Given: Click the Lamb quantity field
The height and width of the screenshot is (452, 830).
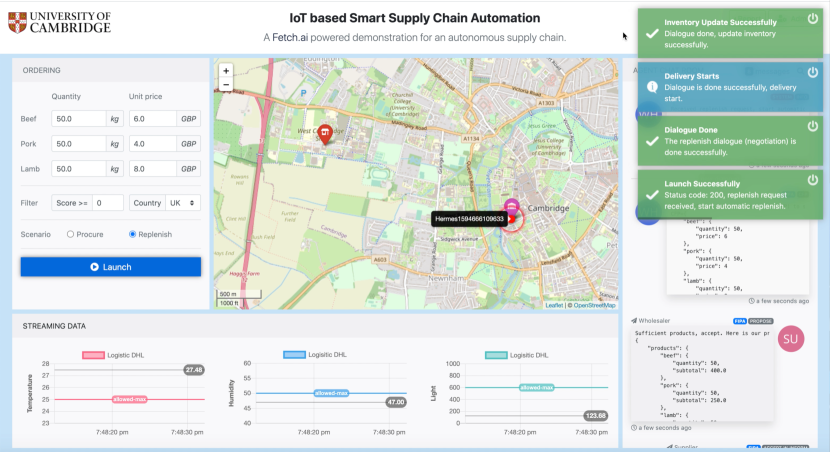Looking at the screenshot, I should tap(79, 169).
